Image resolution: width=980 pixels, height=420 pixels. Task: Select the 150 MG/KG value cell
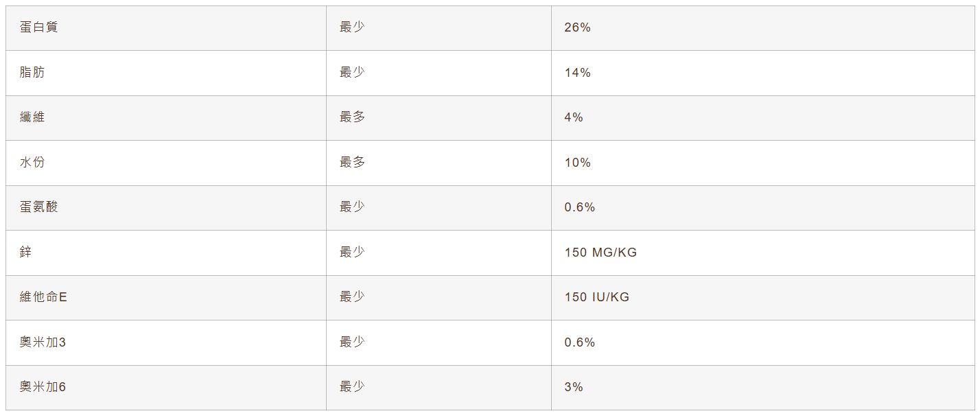[600, 253]
